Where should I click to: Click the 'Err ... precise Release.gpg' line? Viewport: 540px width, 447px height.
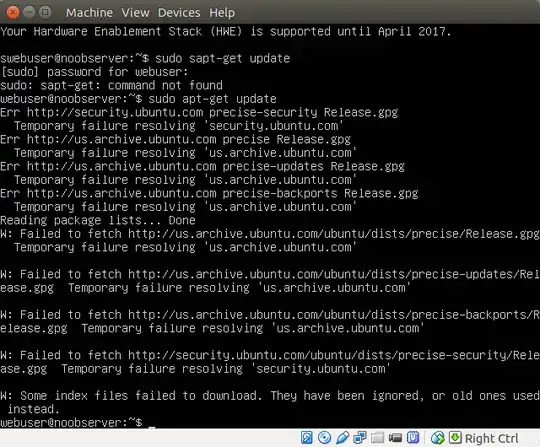click(x=175, y=139)
